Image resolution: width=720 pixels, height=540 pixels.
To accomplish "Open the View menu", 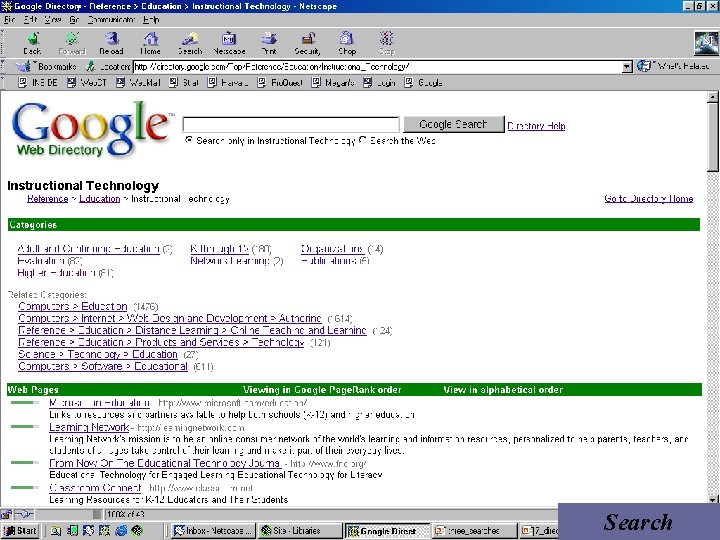I will [x=53, y=20].
